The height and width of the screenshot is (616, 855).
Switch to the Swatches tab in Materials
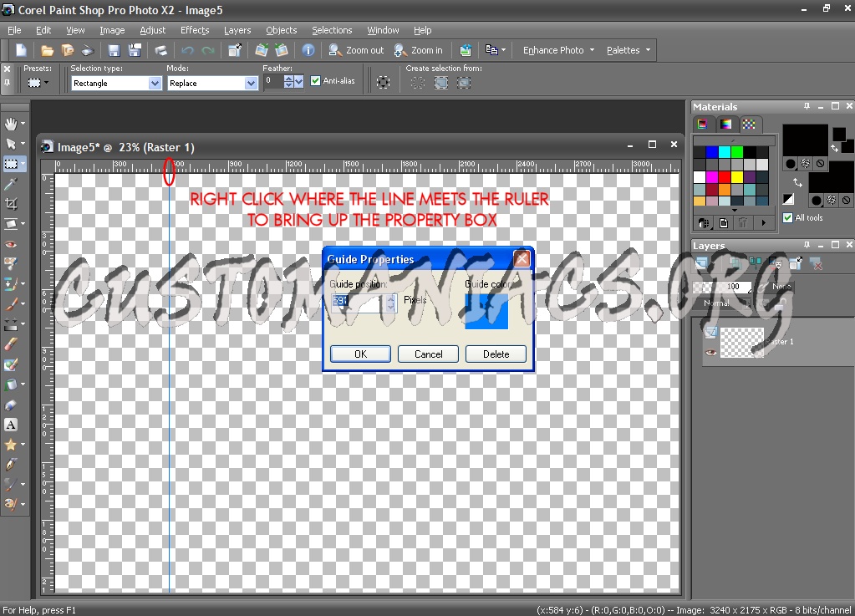point(749,125)
